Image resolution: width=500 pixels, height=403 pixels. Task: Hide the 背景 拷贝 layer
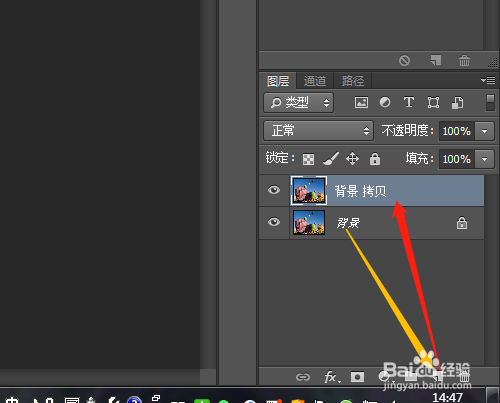click(x=274, y=190)
